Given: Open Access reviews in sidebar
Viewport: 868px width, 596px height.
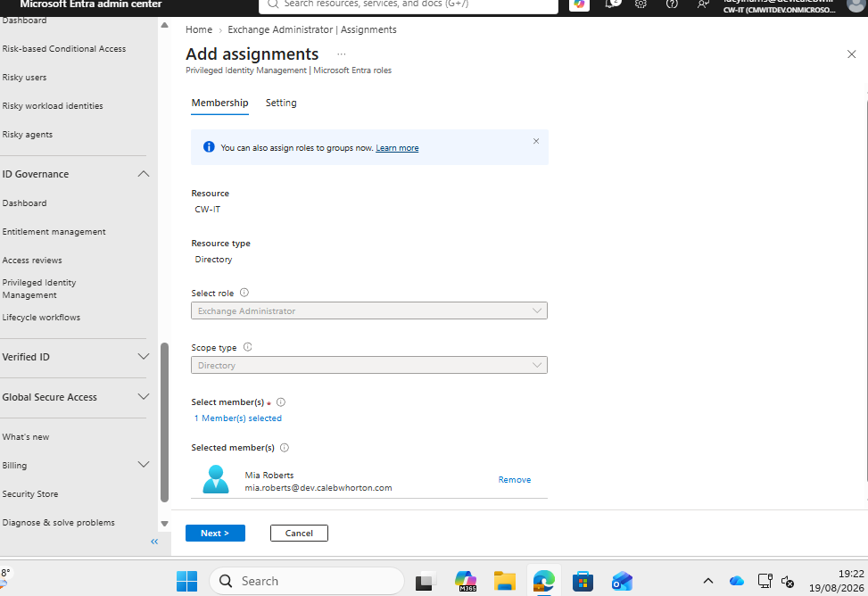Looking at the screenshot, I should tap(32, 261).
